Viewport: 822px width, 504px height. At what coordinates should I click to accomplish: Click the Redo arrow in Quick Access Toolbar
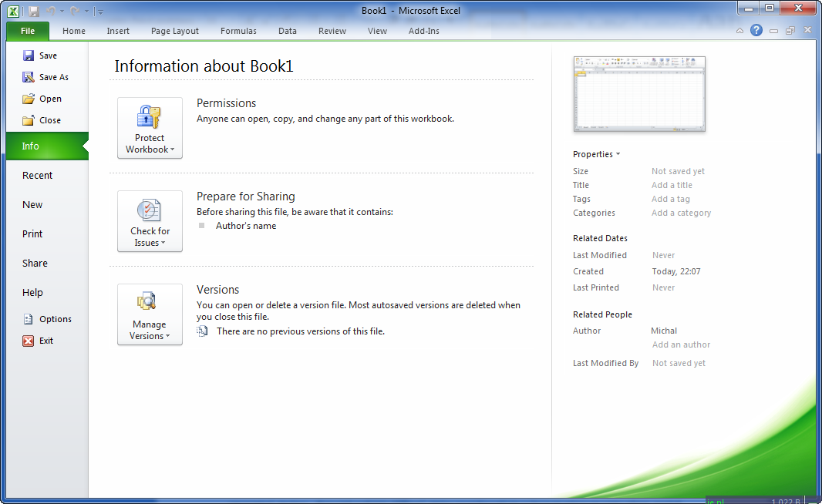point(75,11)
